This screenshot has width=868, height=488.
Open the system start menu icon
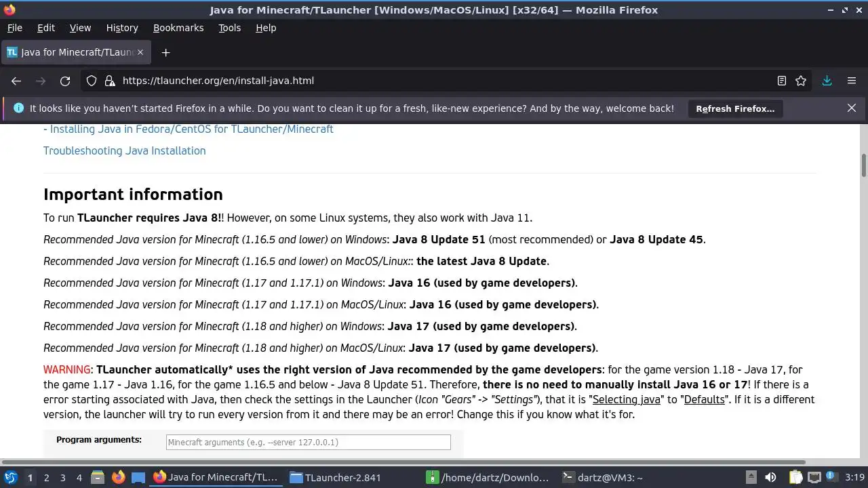(11, 477)
